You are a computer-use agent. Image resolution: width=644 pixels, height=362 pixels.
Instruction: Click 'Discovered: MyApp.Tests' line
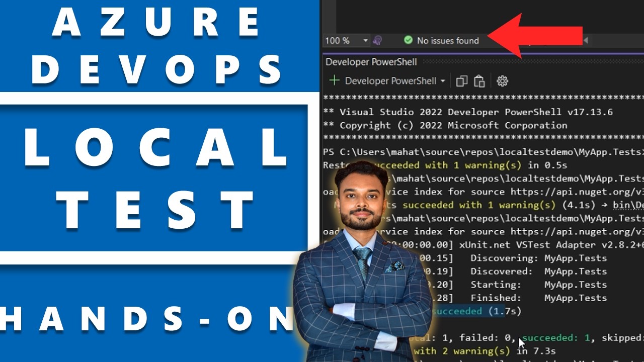(x=538, y=271)
